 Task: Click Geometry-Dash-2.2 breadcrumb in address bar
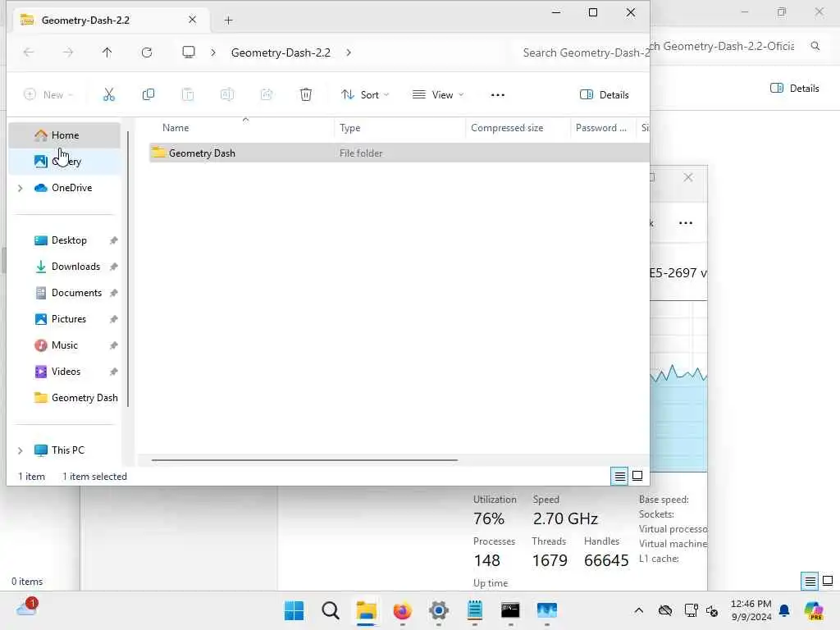pyautogui.click(x=281, y=52)
